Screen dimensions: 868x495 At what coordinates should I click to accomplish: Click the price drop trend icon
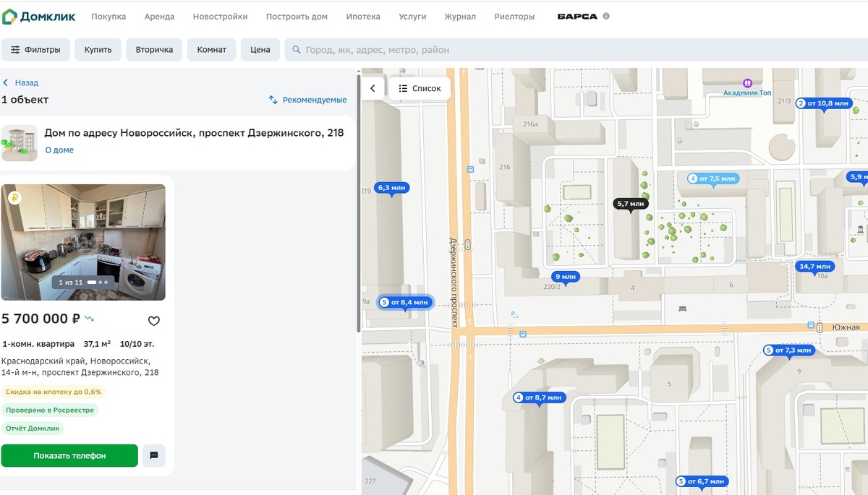pyautogui.click(x=89, y=318)
